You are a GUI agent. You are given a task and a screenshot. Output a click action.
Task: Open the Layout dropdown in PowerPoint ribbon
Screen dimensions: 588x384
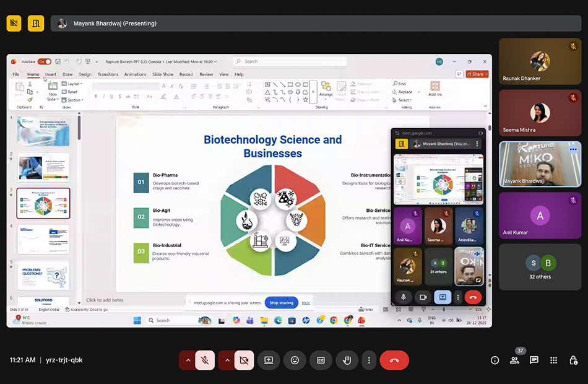(74, 84)
